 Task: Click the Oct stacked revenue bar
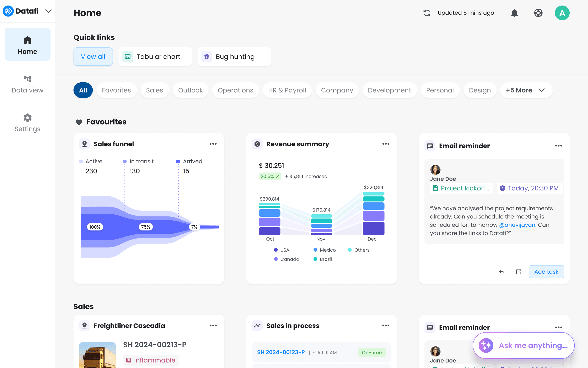point(269,219)
